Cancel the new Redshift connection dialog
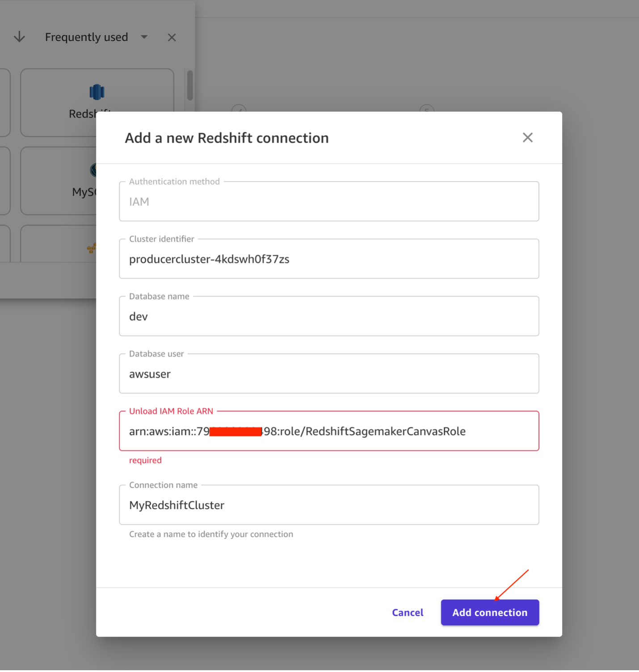The height and width of the screenshot is (672, 639). click(x=408, y=613)
